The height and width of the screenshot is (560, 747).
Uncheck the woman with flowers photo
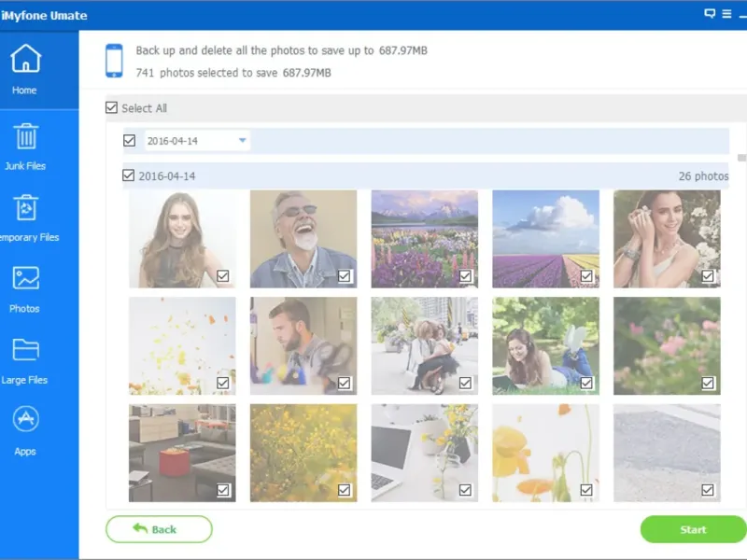coord(708,275)
